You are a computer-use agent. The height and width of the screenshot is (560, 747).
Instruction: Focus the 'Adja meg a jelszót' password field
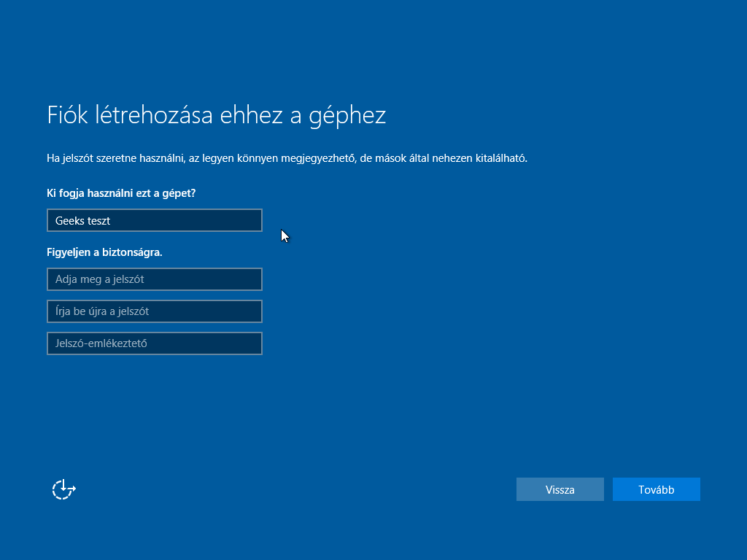tap(154, 279)
